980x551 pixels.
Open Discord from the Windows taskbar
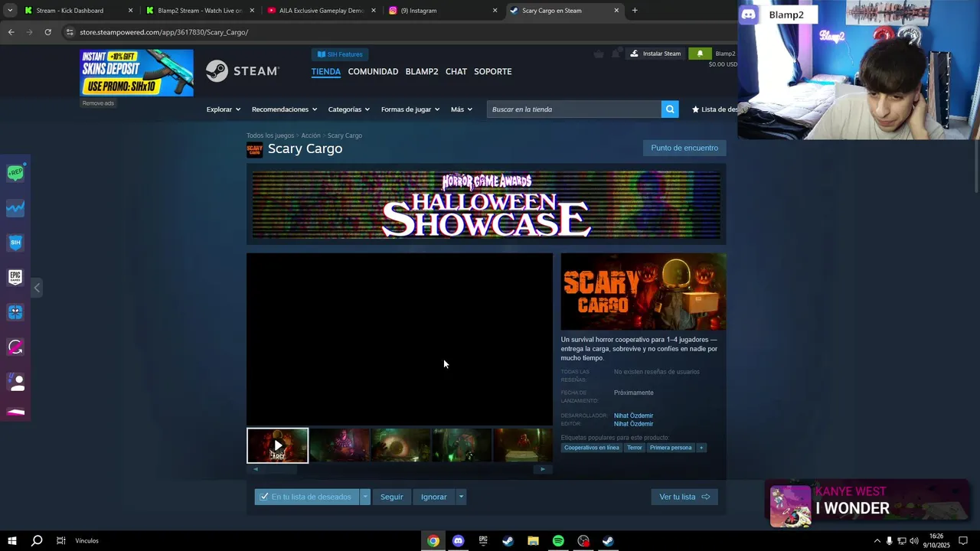point(458,541)
